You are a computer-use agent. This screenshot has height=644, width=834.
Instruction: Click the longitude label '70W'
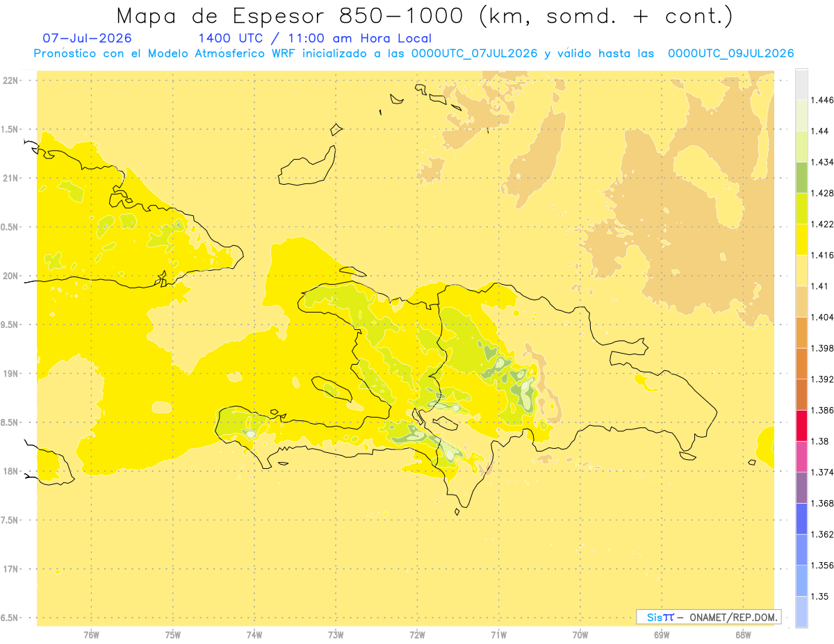[x=580, y=635]
